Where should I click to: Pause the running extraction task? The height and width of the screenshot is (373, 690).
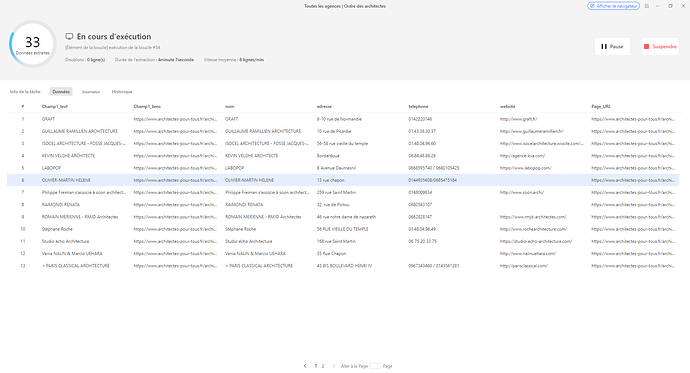coord(612,47)
